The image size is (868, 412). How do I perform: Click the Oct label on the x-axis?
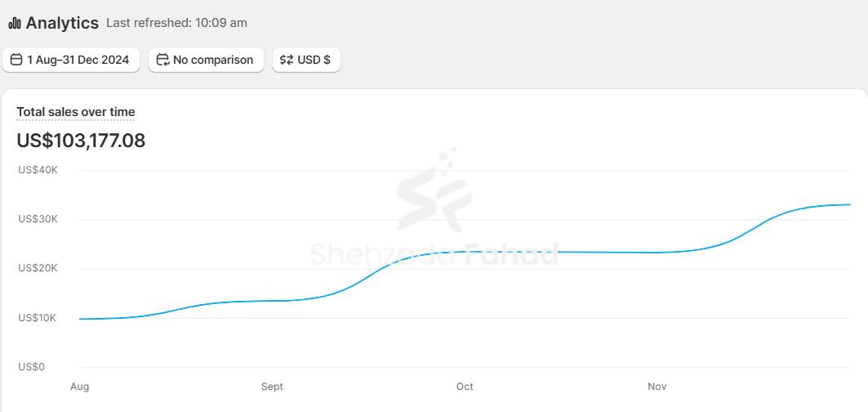(x=465, y=387)
